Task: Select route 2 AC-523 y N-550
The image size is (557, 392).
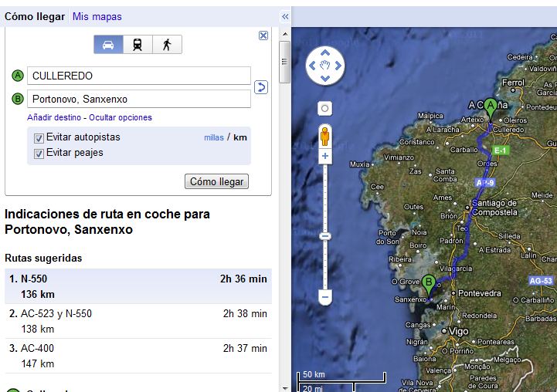Action: pos(138,321)
